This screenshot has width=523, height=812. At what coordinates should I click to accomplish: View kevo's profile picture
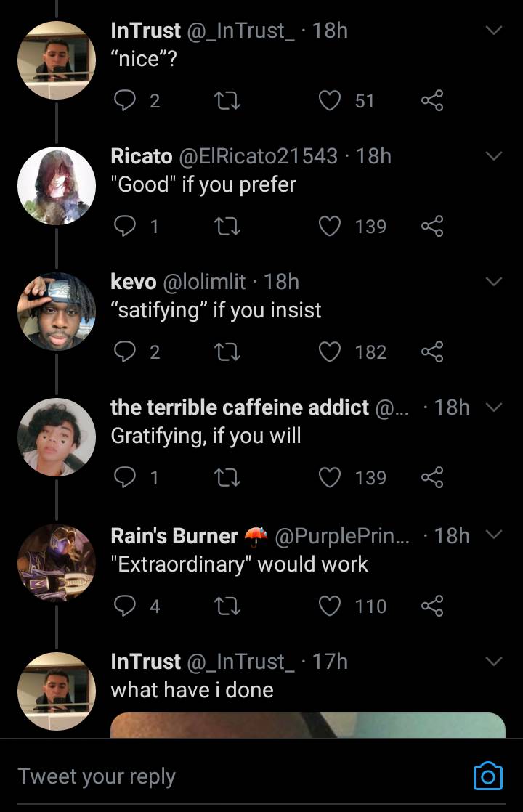pos(57,312)
